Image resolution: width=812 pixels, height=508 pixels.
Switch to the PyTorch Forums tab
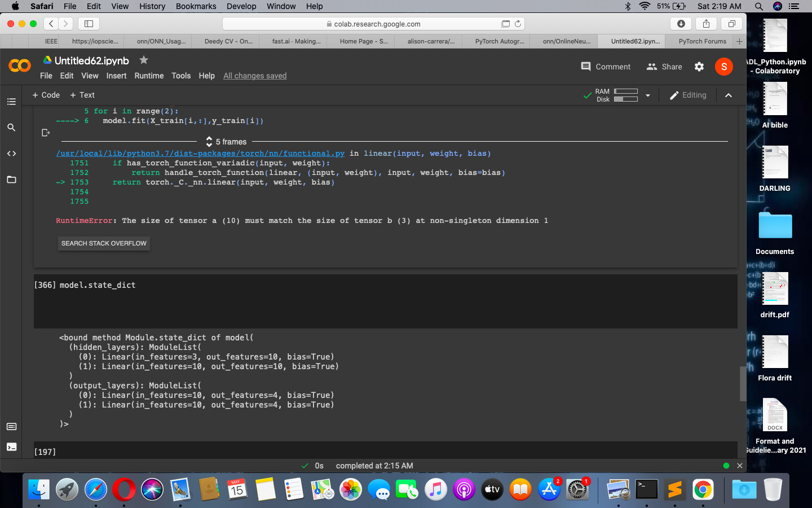pyautogui.click(x=702, y=41)
